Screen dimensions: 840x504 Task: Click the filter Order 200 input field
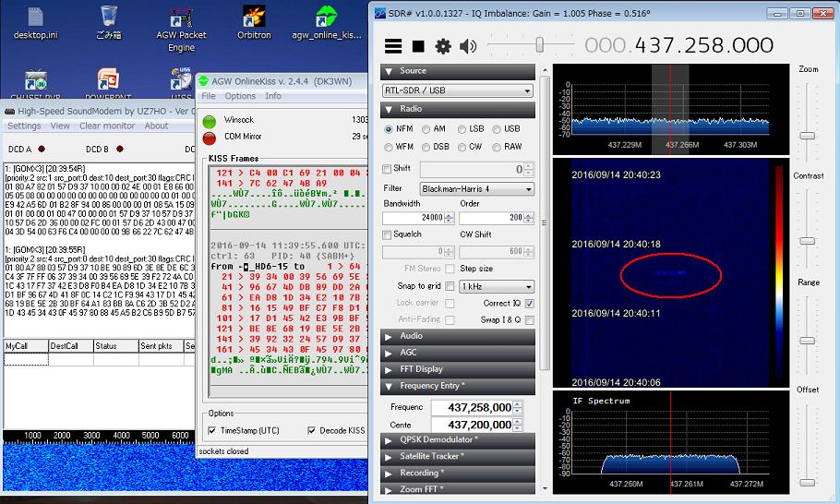tap(492, 218)
